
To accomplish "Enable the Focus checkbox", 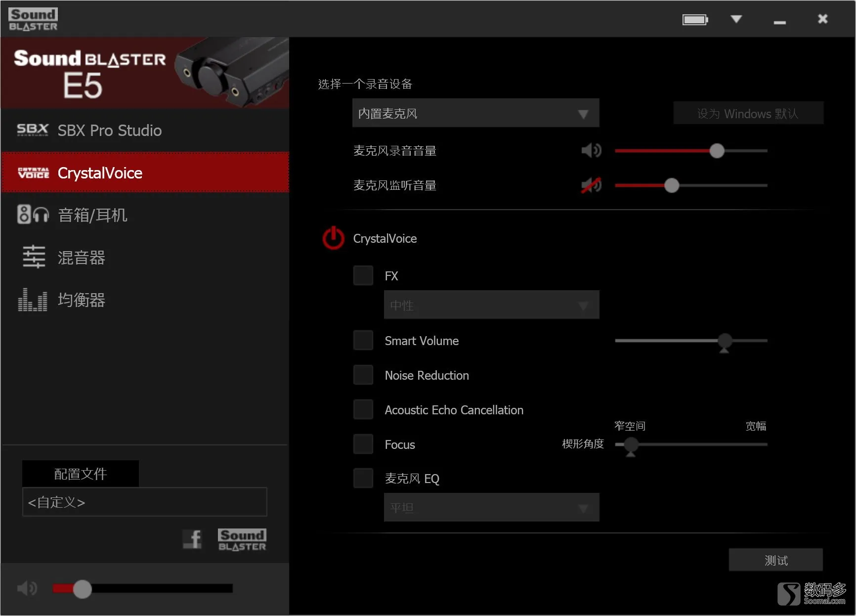I will pos(363,444).
